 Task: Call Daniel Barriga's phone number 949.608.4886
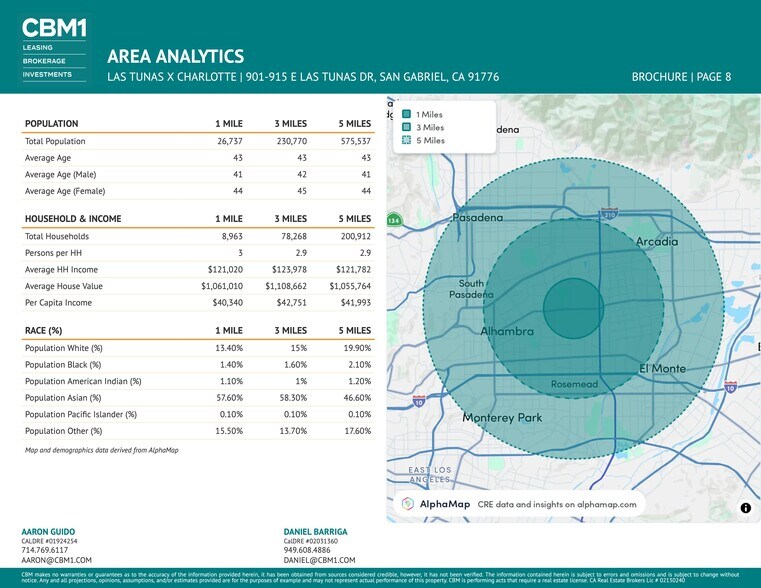click(x=308, y=550)
